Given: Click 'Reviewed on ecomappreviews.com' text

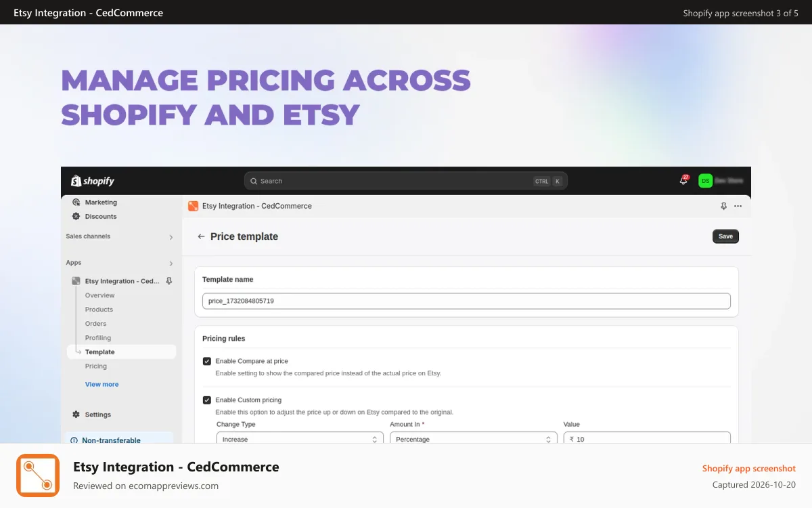Looking at the screenshot, I should coord(145,486).
